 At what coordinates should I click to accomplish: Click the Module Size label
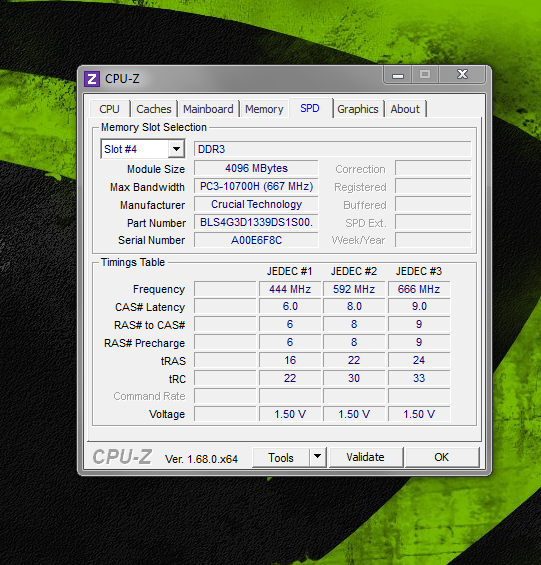pyautogui.click(x=156, y=169)
